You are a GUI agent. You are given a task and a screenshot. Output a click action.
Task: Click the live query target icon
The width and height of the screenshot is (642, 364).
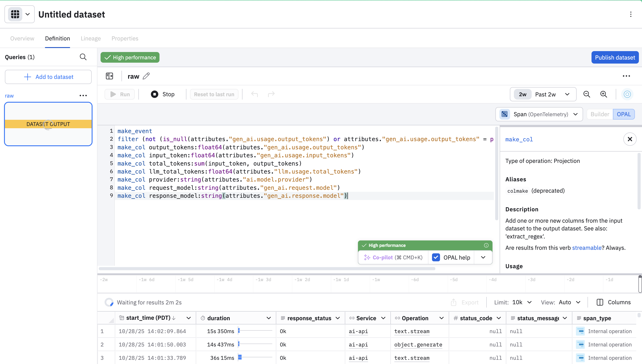pos(627,94)
